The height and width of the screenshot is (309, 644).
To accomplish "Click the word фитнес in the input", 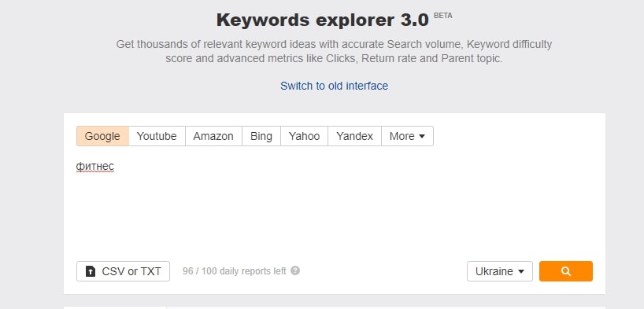I will tap(95, 167).
